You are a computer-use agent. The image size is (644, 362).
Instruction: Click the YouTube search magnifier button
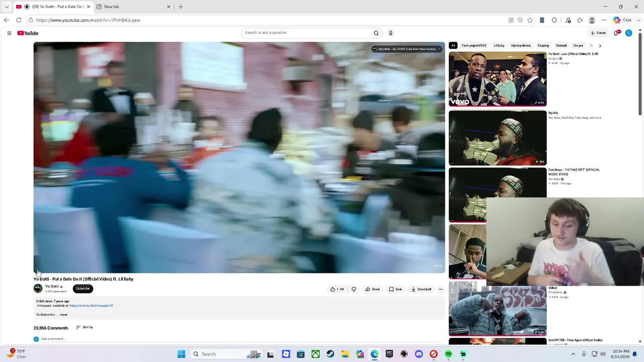point(376,33)
